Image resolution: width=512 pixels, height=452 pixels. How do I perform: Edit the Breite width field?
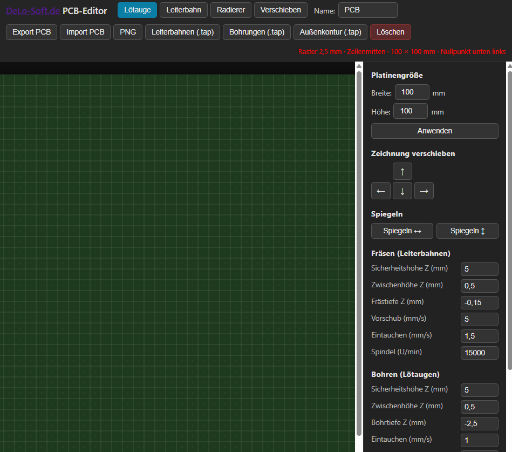412,92
